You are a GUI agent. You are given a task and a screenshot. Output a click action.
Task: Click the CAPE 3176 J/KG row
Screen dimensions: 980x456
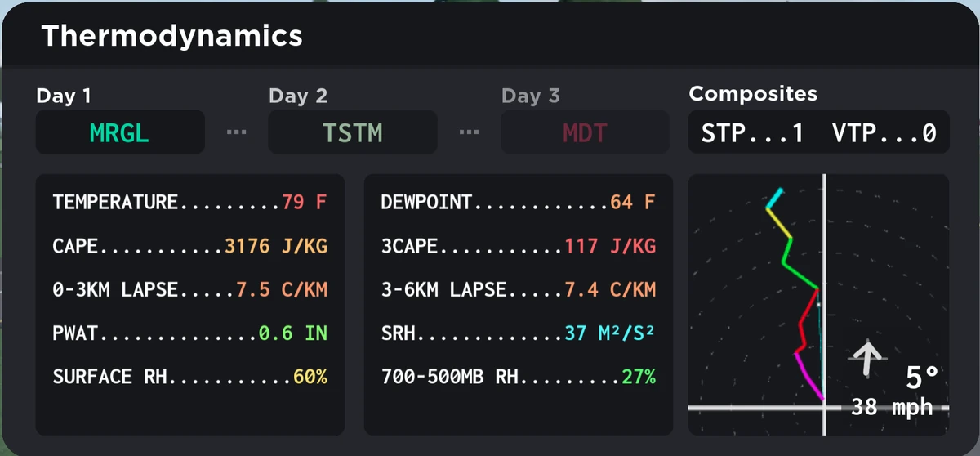[189, 246]
